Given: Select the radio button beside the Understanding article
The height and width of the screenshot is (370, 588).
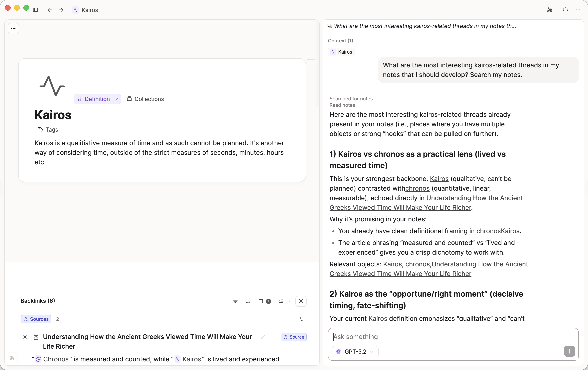Looking at the screenshot, I should pyautogui.click(x=25, y=337).
